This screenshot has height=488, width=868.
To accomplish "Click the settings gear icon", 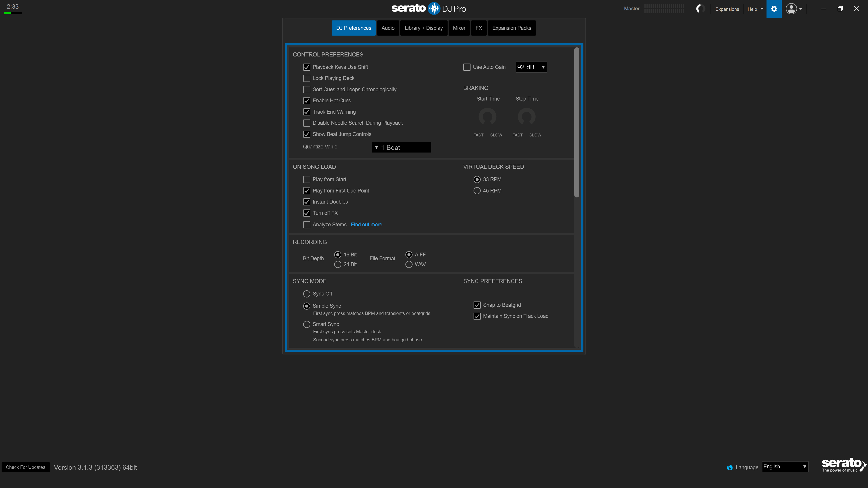I will tap(774, 9).
